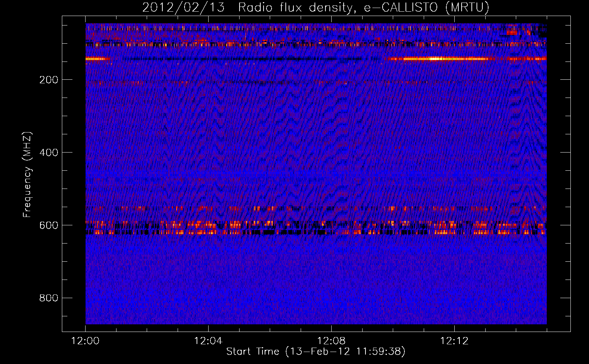This screenshot has height=364, width=589.
Task: Click the 600 frequency tick label
Action: click(x=49, y=225)
